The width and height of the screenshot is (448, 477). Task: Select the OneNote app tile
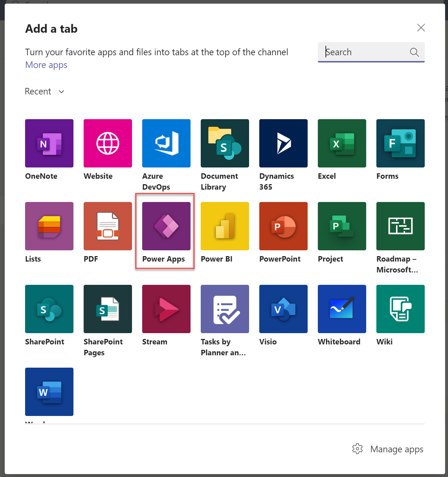49,143
